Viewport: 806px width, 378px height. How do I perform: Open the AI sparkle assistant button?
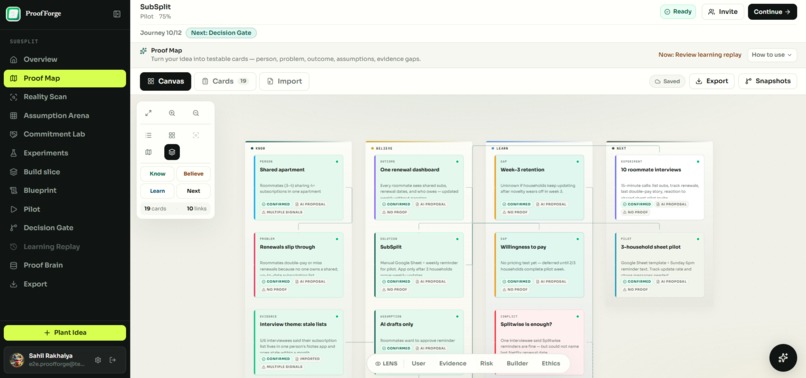tap(783, 358)
